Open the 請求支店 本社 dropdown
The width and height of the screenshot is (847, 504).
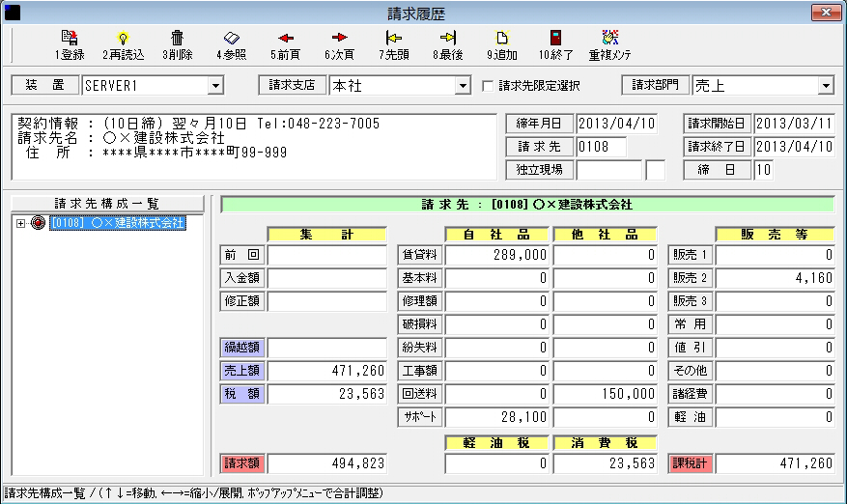point(462,86)
